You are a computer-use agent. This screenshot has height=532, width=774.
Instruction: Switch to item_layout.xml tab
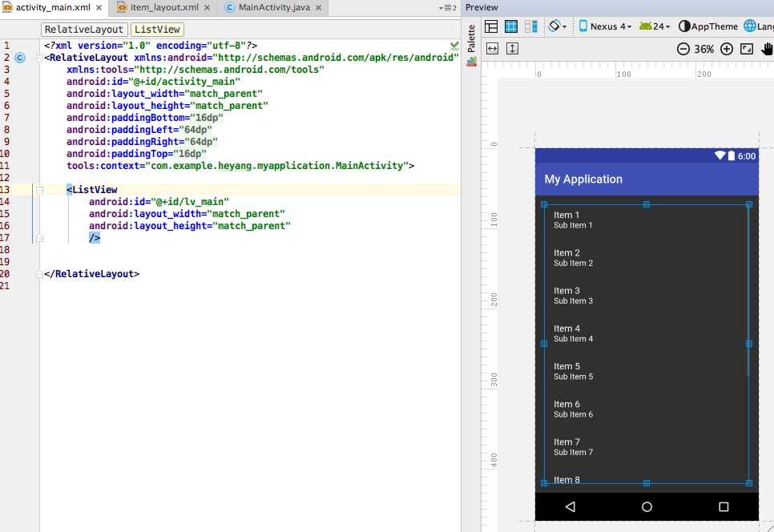click(x=164, y=7)
